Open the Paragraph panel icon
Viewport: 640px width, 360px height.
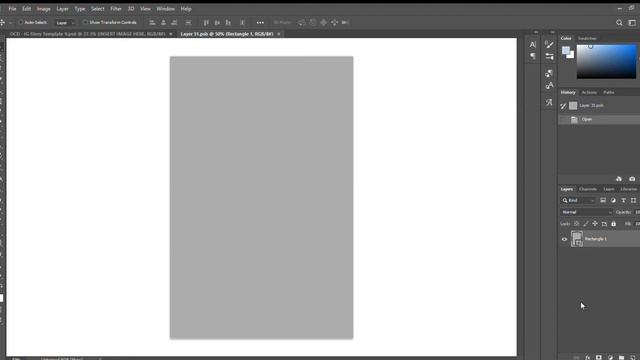[533, 56]
